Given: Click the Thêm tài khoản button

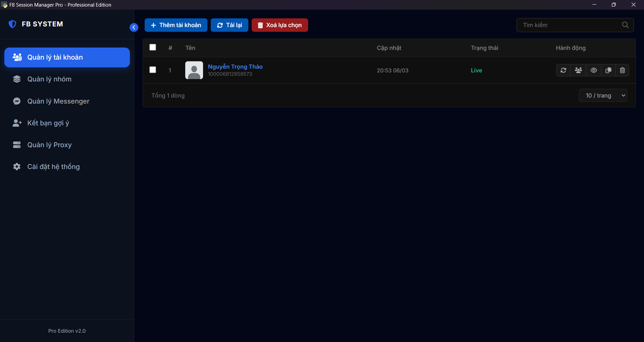Looking at the screenshot, I should (x=176, y=25).
